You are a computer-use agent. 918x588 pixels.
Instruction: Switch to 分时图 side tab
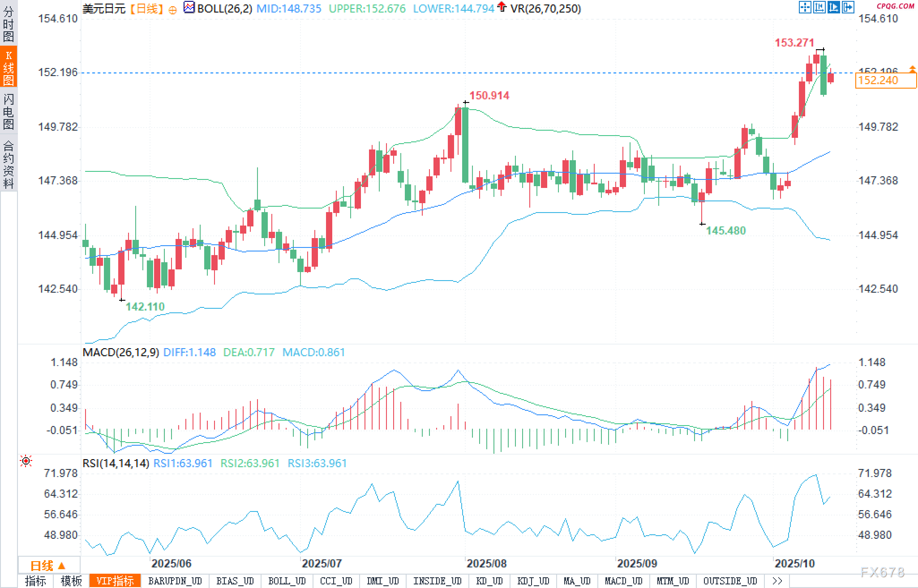tap(9, 25)
